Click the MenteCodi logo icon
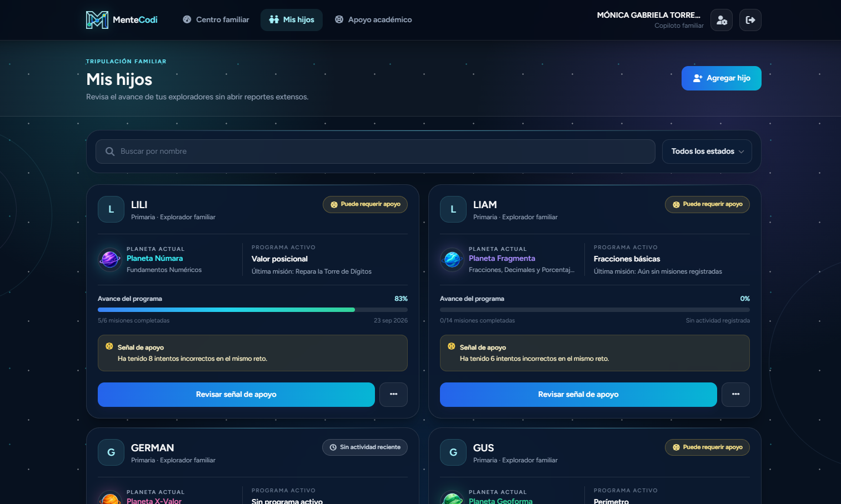Viewport: 841px width, 504px height. (x=97, y=20)
